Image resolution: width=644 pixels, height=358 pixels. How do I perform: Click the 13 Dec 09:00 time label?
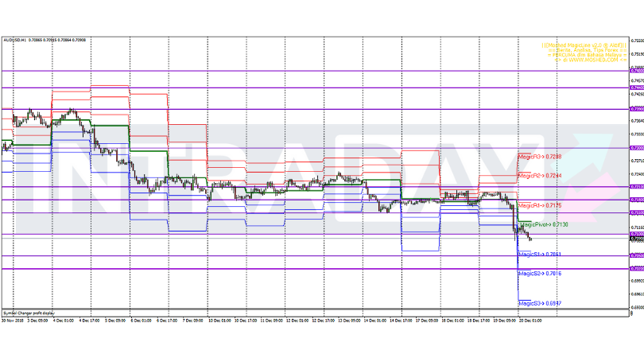point(349,321)
